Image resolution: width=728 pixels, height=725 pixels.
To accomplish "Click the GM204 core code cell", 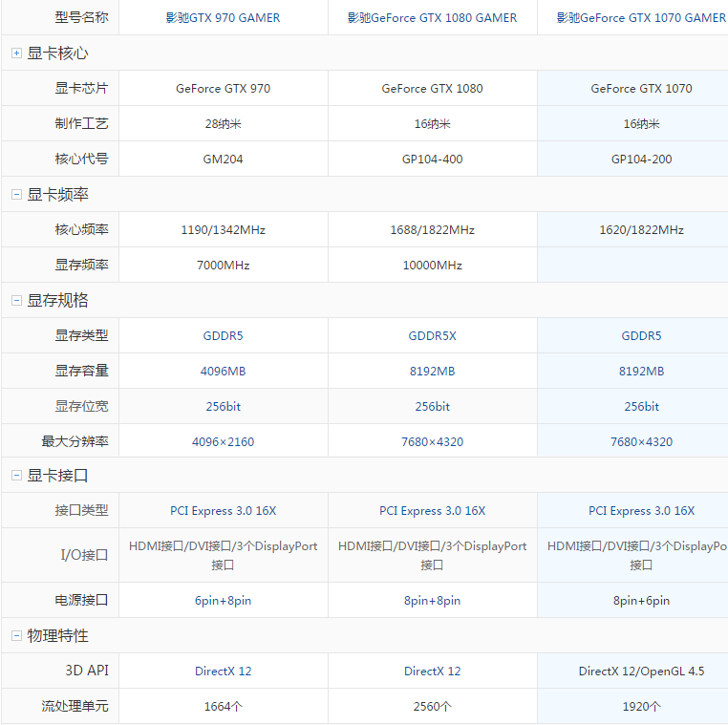I will click(x=223, y=159).
